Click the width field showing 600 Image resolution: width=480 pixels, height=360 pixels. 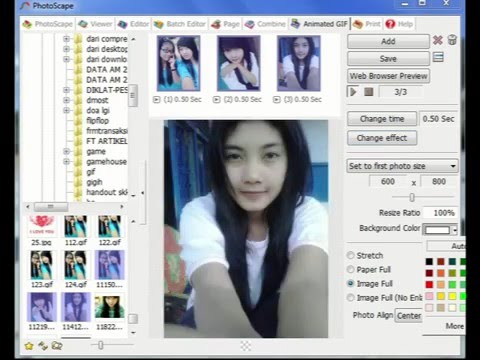click(x=387, y=181)
